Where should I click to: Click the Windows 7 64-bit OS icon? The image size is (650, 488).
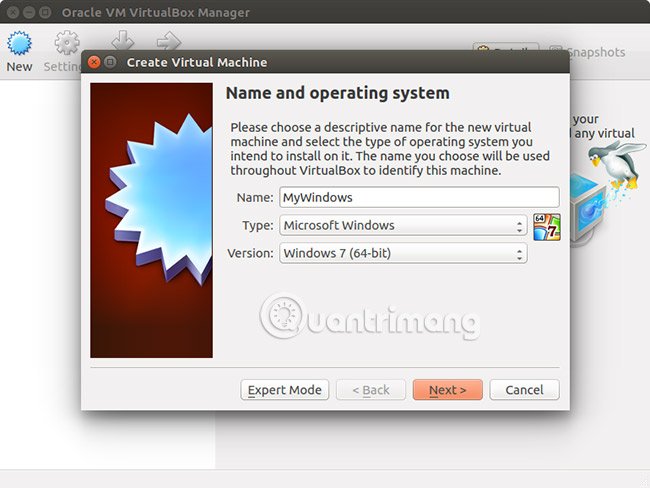pos(547,227)
